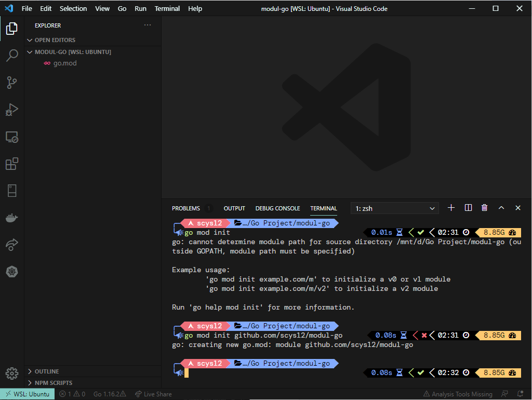The width and height of the screenshot is (532, 400).
Task: Click Analysis Tools Missing warning
Action: click(458, 394)
